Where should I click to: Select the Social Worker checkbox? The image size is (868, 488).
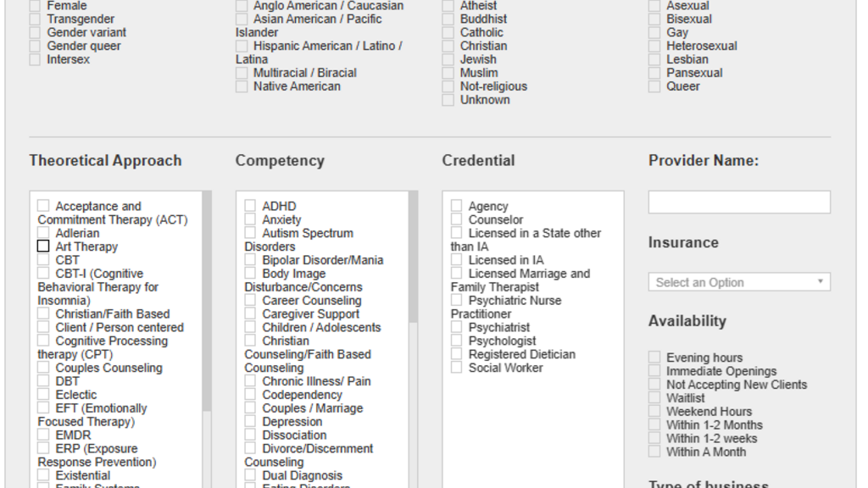pos(456,367)
